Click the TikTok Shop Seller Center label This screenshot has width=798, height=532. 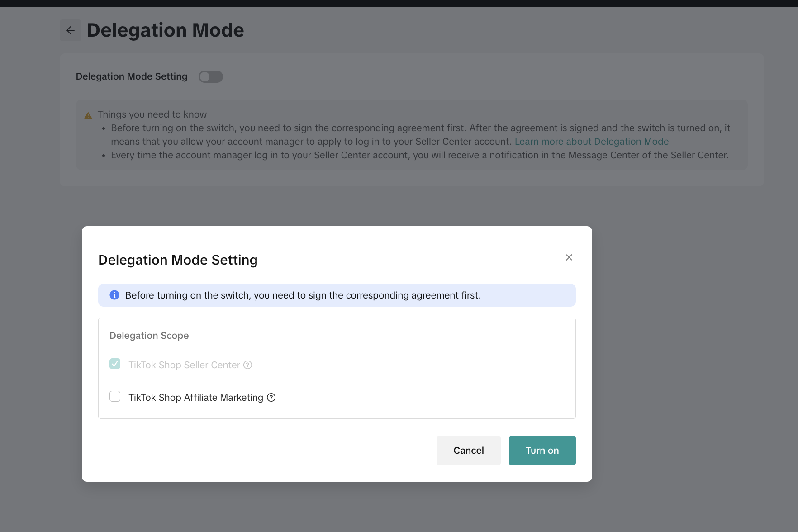(184, 365)
